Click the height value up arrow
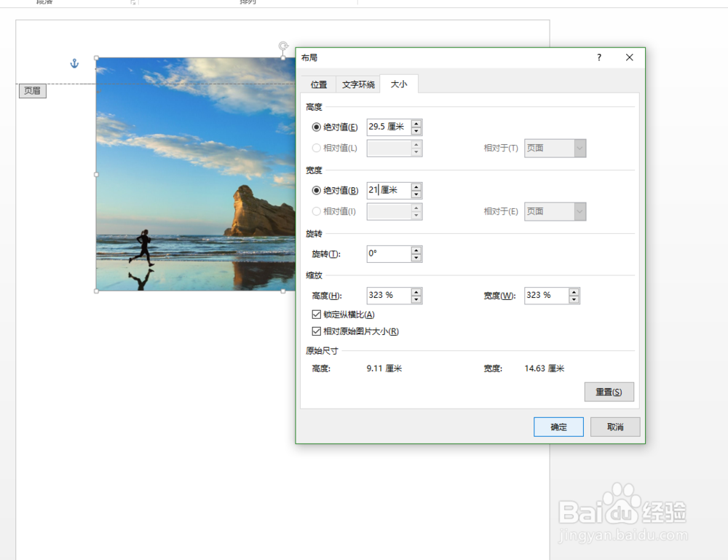Viewport: 728px width, 560px height. pyautogui.click(x=416, y=123)
